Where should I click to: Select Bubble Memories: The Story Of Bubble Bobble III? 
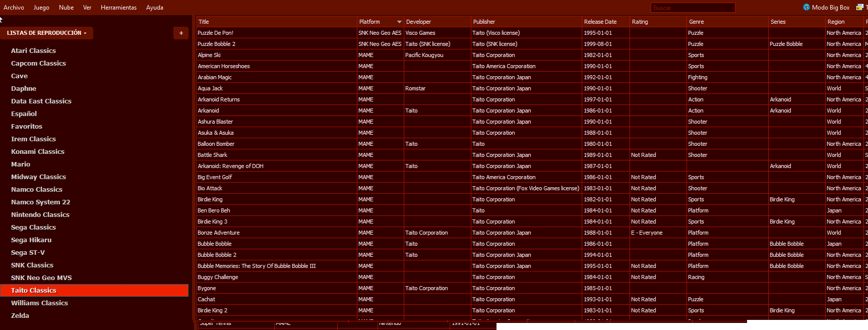pyautogui.click(x=532, y=266)
